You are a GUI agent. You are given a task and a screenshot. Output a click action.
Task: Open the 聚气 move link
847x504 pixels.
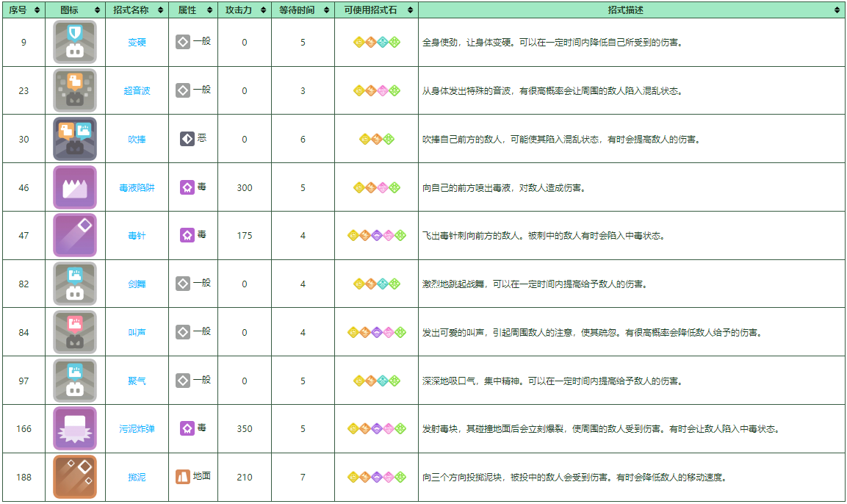(137, 381)
